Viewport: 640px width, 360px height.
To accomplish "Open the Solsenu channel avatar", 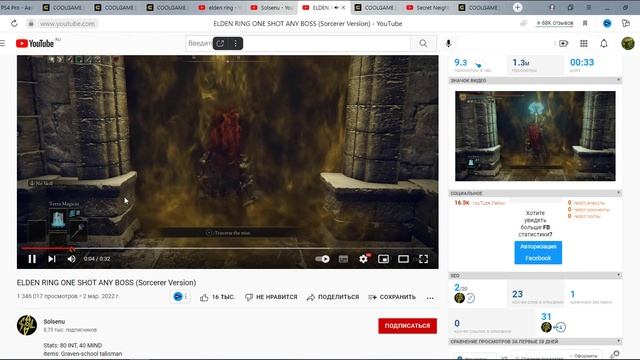I will [27, 325].
